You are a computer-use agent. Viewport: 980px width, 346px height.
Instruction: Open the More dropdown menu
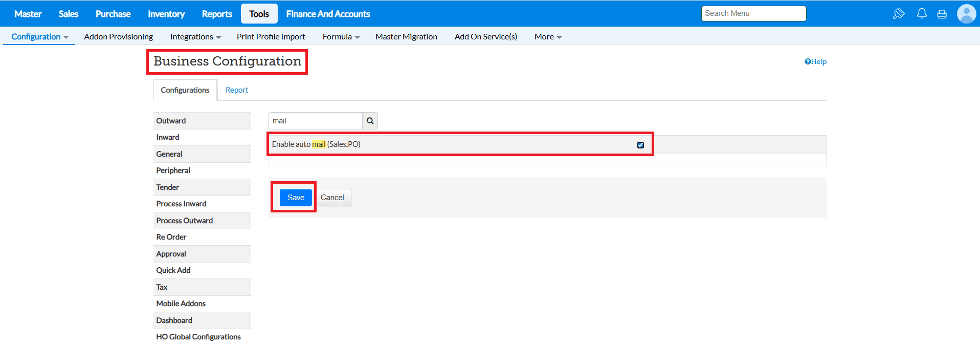pyautogui.click(x=548, y=37)
